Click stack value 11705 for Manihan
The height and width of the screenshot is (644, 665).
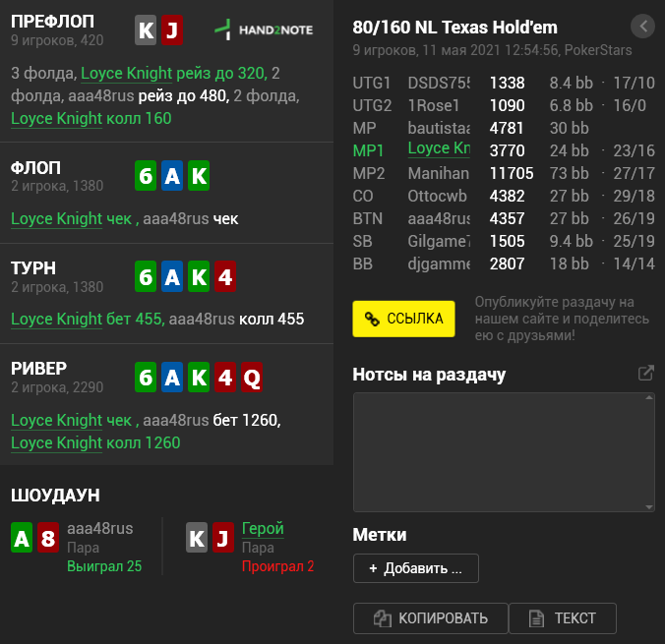point(512,173)
